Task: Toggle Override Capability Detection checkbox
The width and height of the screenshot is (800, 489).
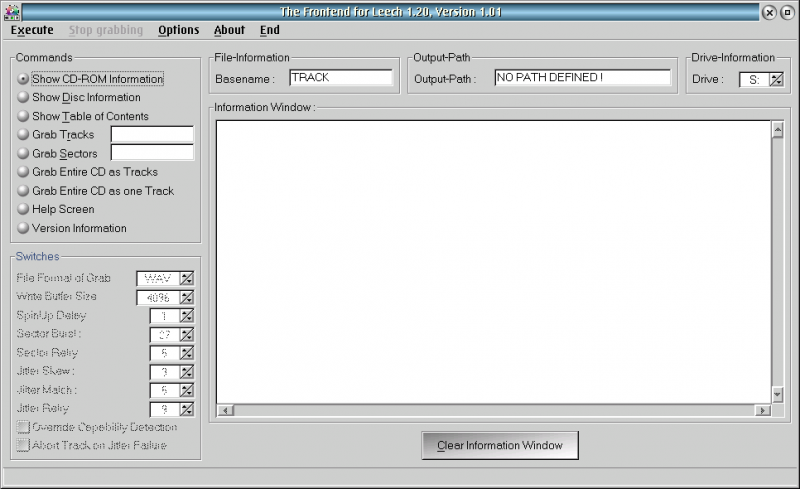Action: tap(23, 427)
